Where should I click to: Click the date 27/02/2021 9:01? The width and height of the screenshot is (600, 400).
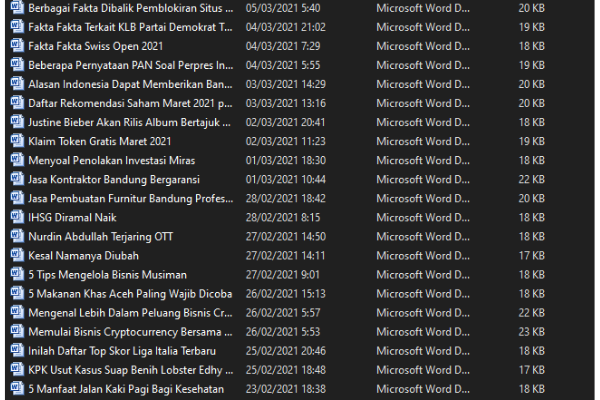pyautogui.click(x=282, y=275)
